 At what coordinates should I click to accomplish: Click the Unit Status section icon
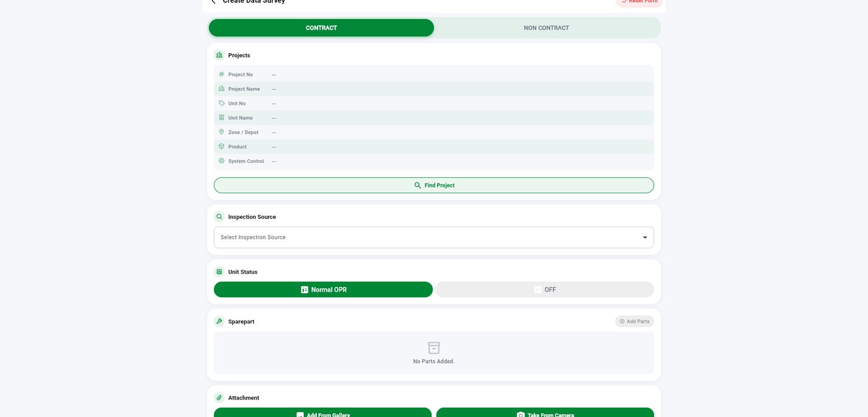pos(219,272)
